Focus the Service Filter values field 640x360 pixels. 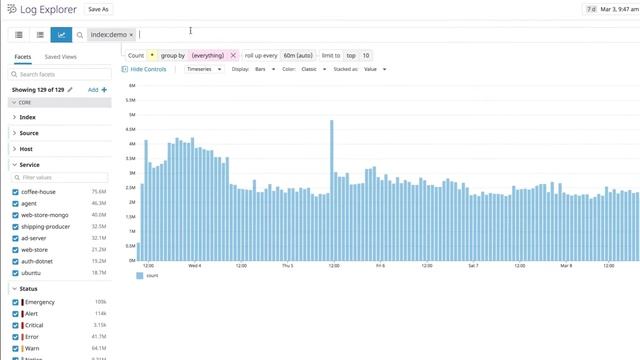point(60,178)
